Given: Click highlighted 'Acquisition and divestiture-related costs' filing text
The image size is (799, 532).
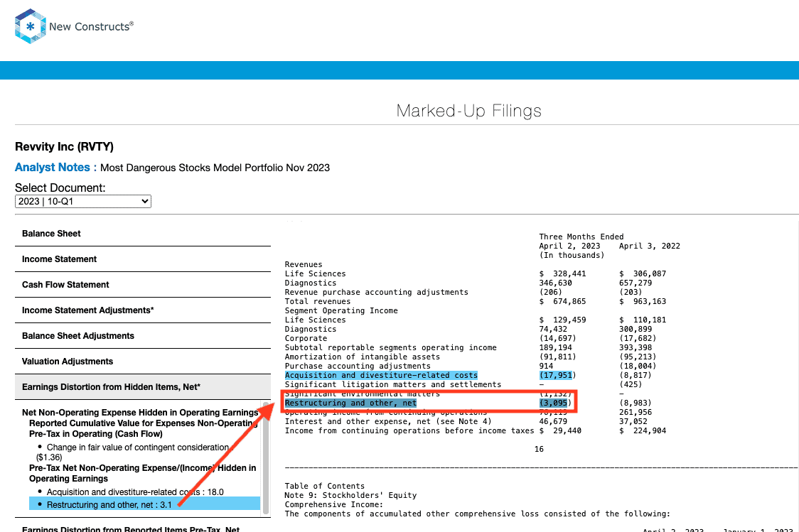Looking at the screenshot, I should click(x=381, y=375).
